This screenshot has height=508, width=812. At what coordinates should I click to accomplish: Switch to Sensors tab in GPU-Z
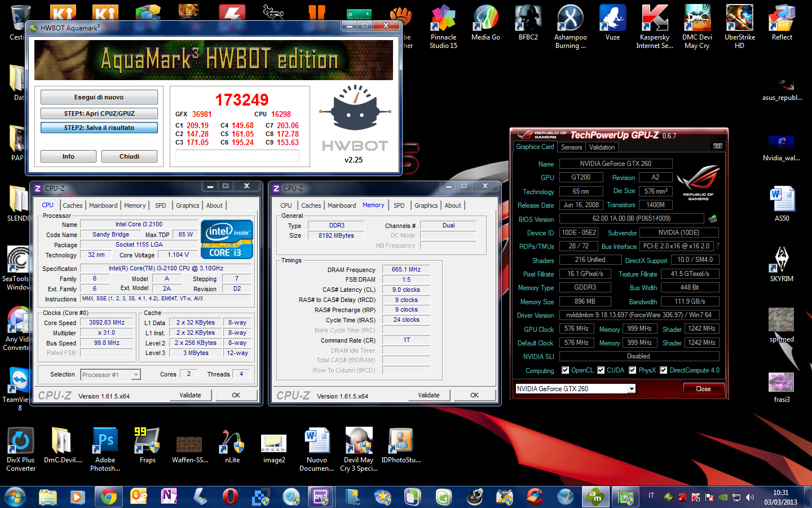(571, 147)
